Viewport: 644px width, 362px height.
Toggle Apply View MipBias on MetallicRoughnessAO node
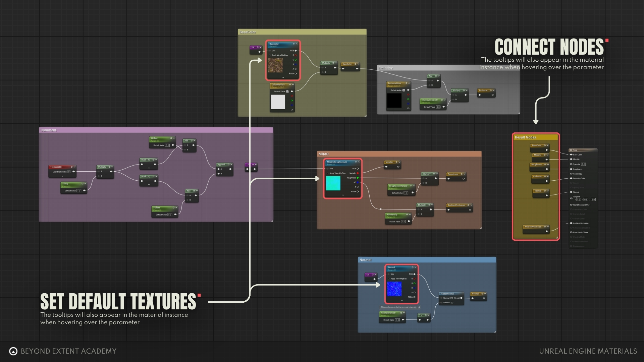(x=328, y=173)
